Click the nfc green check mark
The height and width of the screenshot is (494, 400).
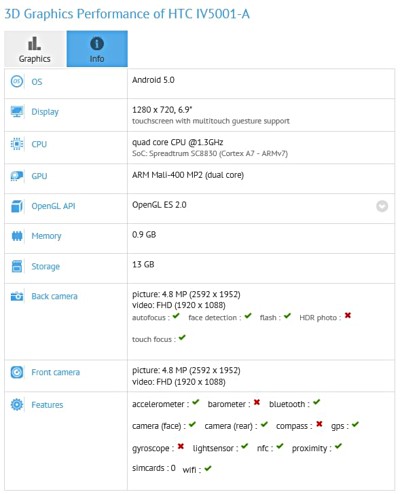280,446
